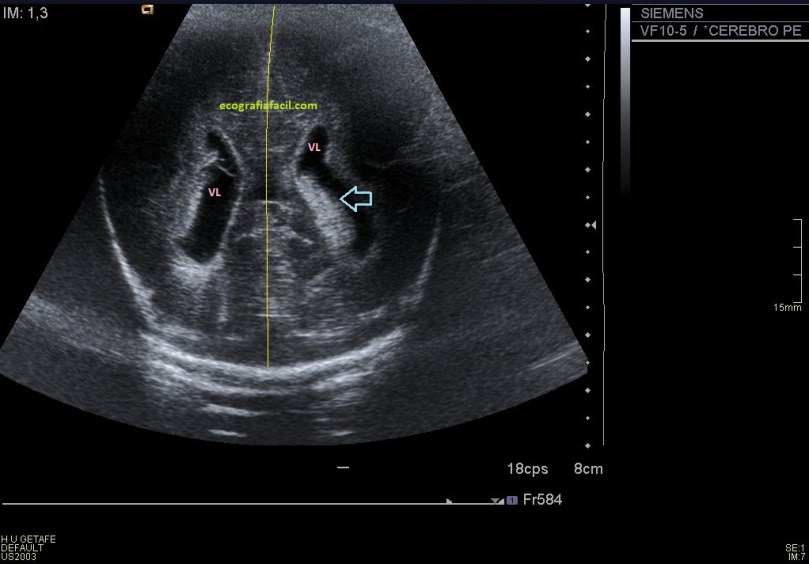Click the right VL label near the arrow

(314, 147)
